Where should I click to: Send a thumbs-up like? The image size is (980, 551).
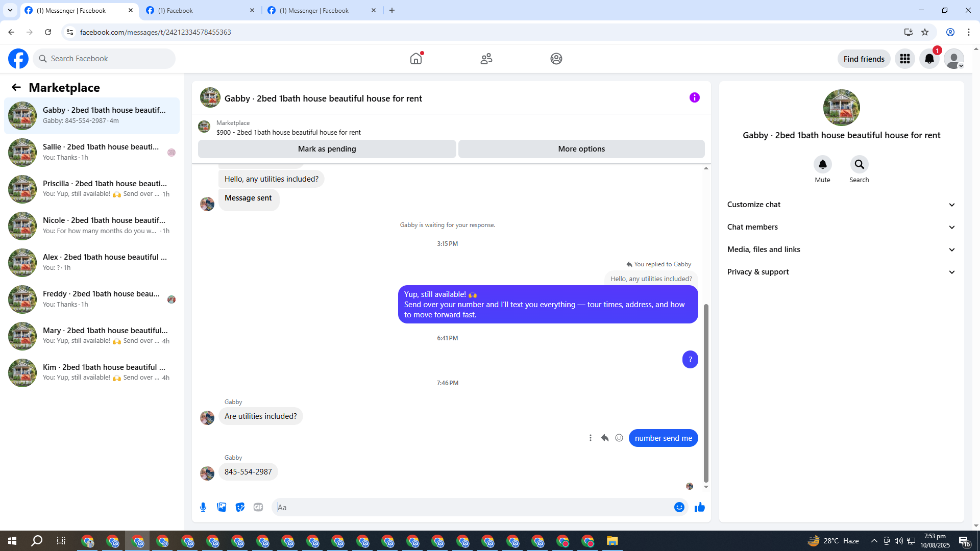(x=699, y=507)
